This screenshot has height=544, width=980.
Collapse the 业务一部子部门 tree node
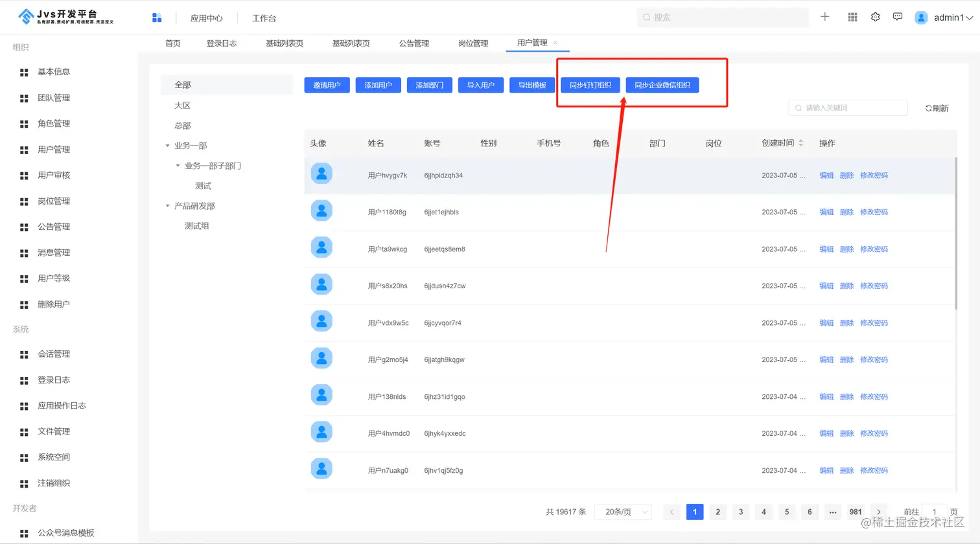coord(178,166)
